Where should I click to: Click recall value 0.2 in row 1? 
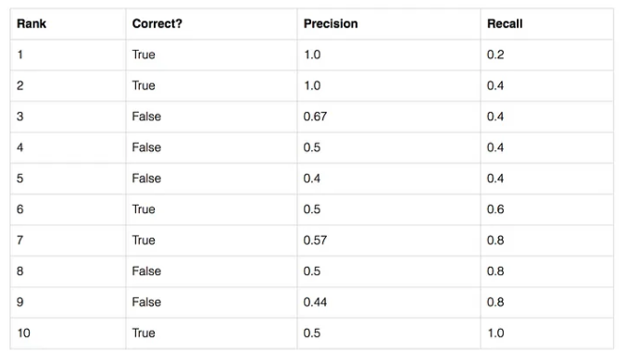[x=495, y=55]
